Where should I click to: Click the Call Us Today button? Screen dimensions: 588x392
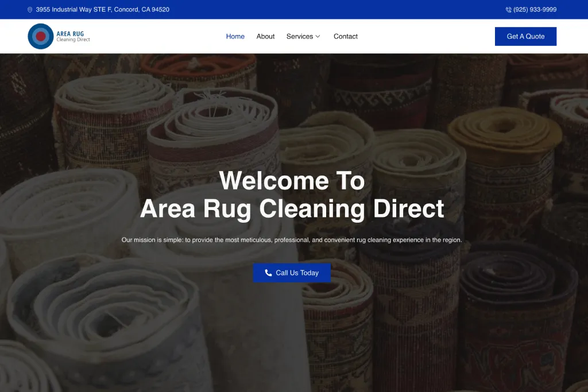click(292, 273)
